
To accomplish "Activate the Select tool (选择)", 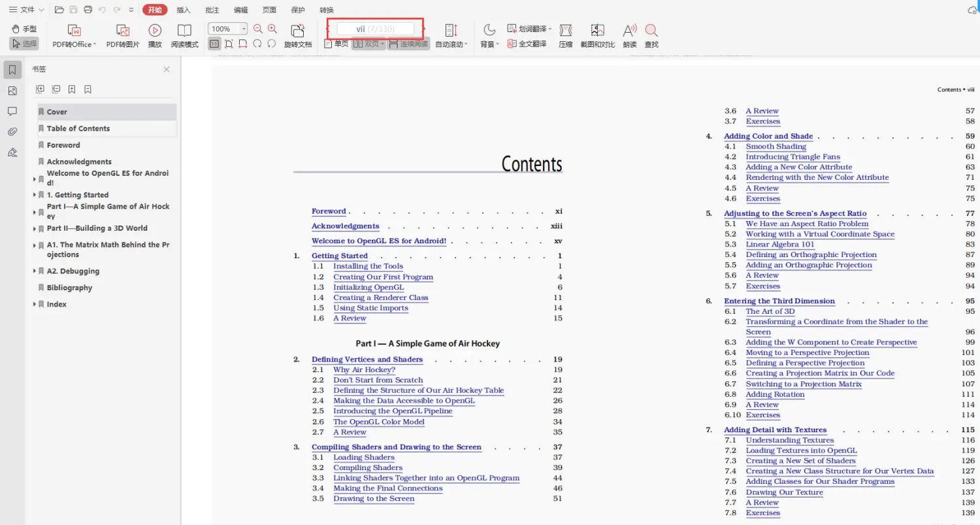I will click(25, 44).
